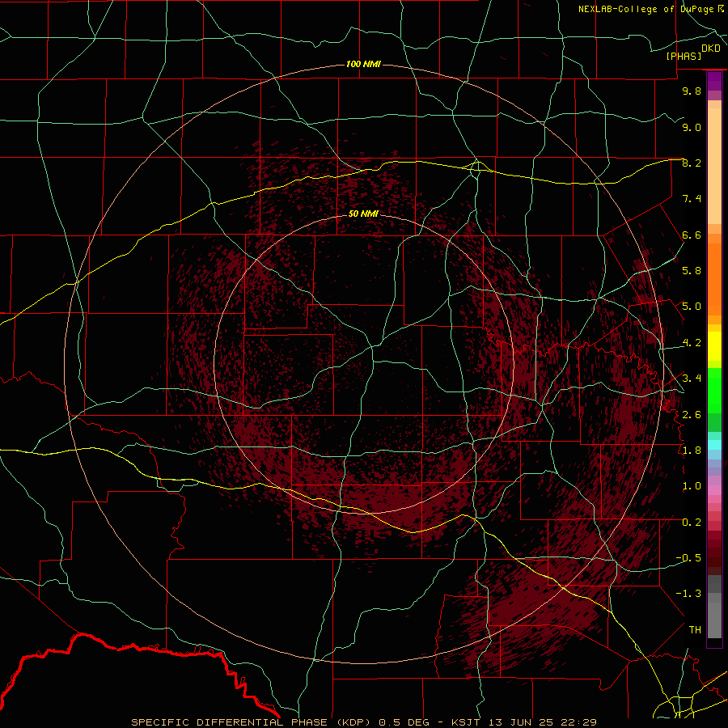This screenshot has width=728, height=728.
Task: Click the 1.8 value on the color scale
Action: pyautogui.click(x=692, y=451)
